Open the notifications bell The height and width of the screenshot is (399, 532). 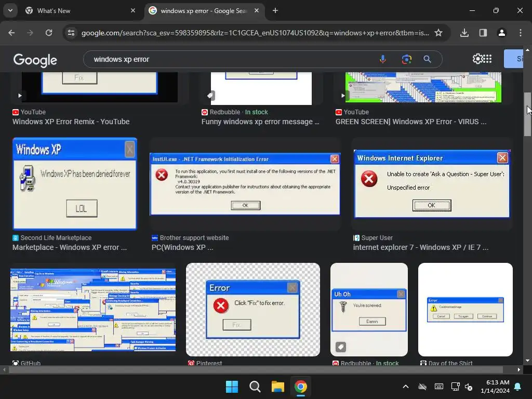(x=518, y=387)
